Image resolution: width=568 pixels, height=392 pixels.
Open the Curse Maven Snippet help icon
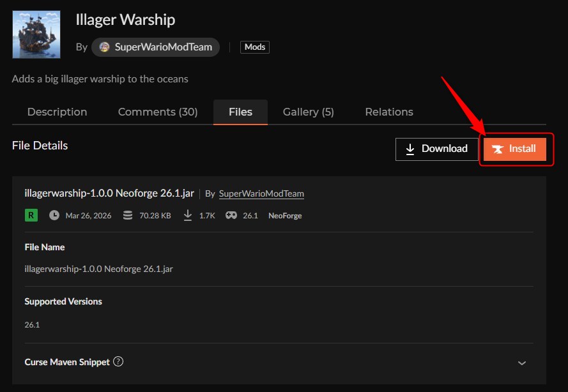click(118, 361)
